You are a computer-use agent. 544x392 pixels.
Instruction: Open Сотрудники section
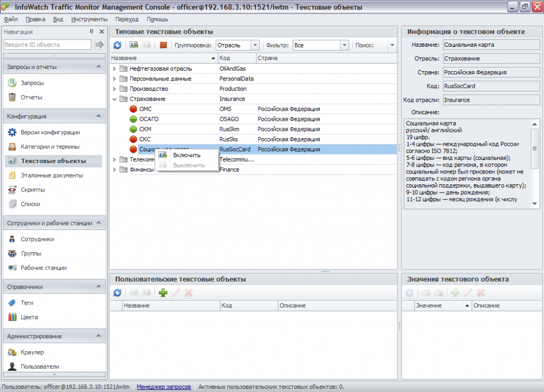[38, 239]
